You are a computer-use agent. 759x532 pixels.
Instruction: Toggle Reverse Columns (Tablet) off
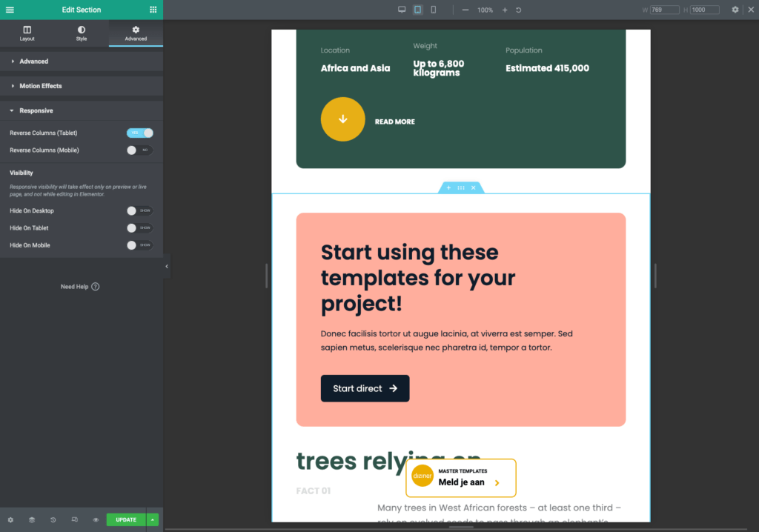tap(140, 133)
